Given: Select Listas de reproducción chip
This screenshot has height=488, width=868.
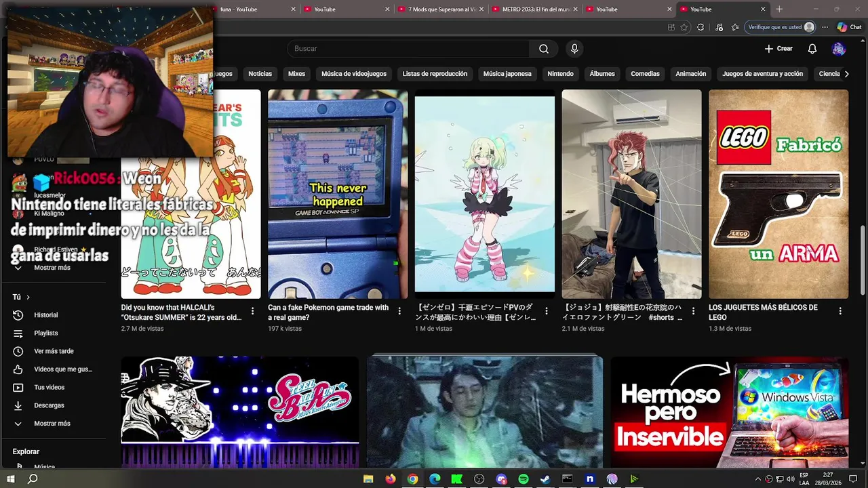Looking at the screenshot, I should pos(435,73).
